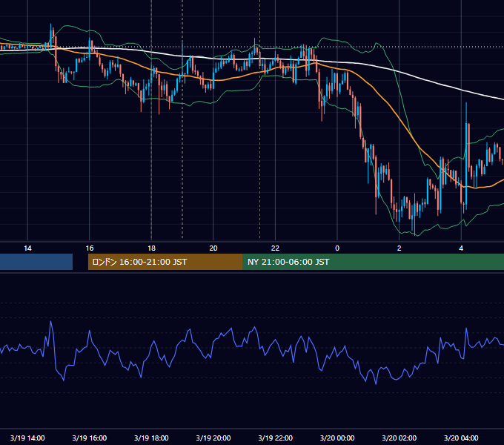Click the 4 hour label on chart axis
The height and width of the screenshot is (445, 504).
(461, 248)
